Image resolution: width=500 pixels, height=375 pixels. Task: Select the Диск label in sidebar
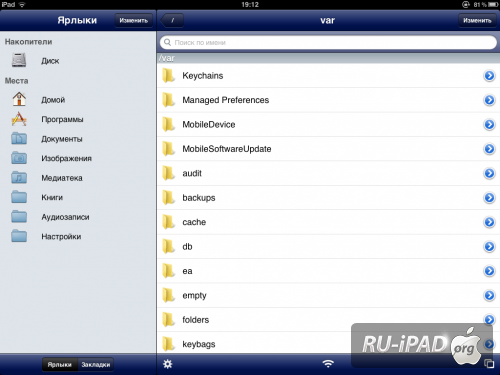(x=50, y=61)
